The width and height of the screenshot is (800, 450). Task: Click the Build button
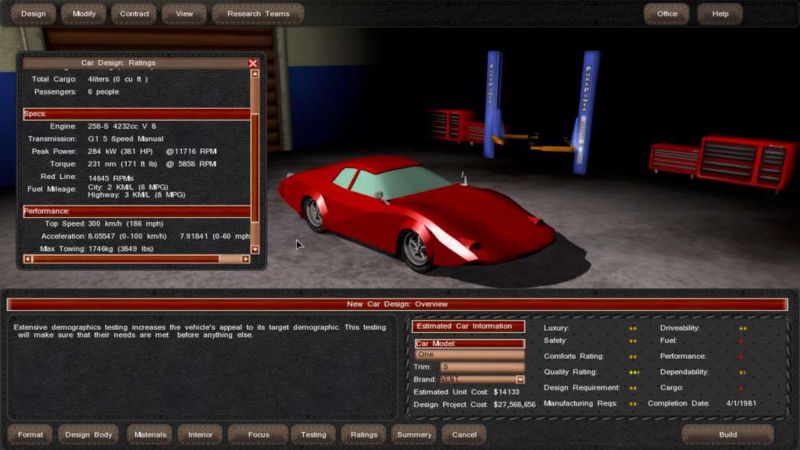(x=728, y=435)
